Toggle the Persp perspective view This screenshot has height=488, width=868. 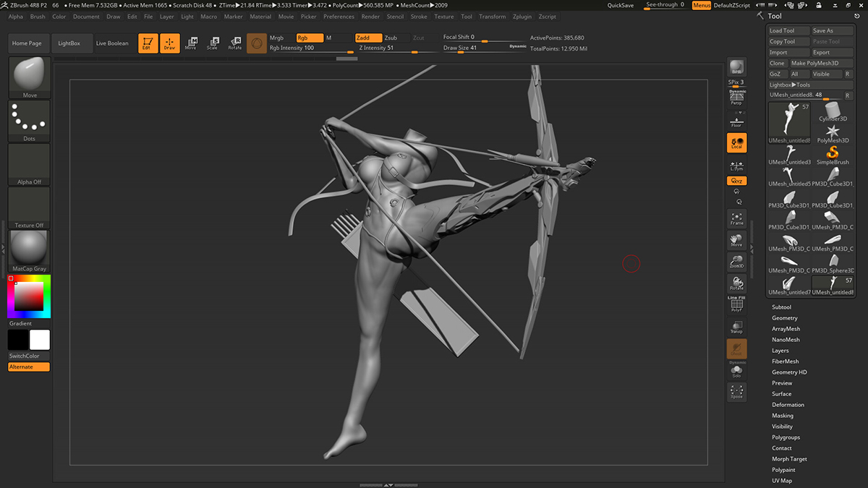pyautogui.click(x=736, y=98)
